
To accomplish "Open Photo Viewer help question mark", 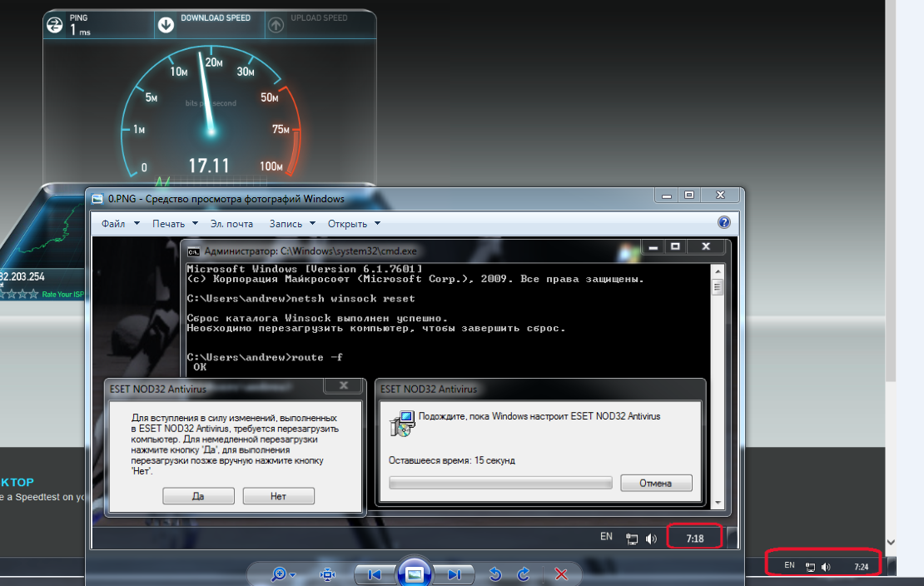I will pos(724,222).
